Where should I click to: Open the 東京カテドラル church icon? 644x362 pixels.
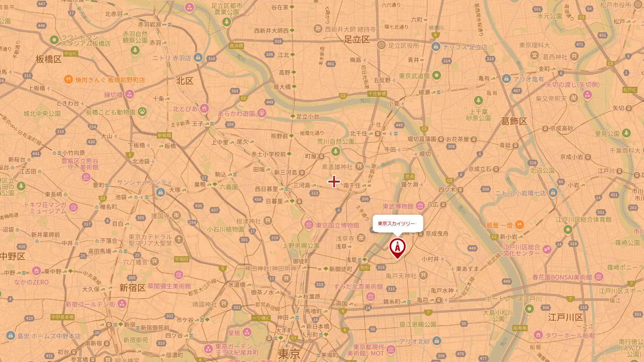pyautogui.click(x=179, y=239)
